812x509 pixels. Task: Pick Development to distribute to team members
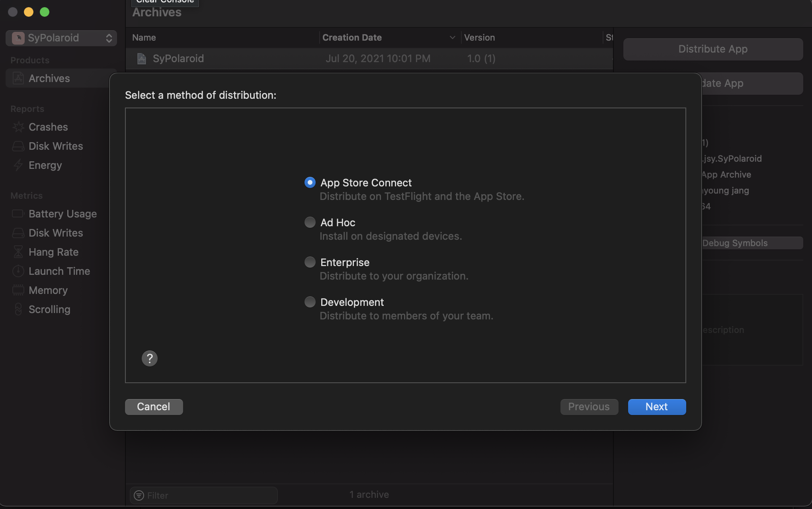310,302
